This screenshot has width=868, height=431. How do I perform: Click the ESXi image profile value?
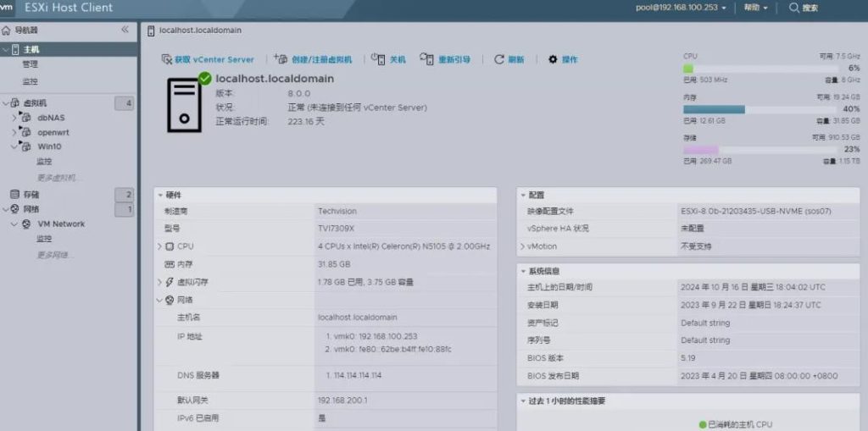[755, 212]
